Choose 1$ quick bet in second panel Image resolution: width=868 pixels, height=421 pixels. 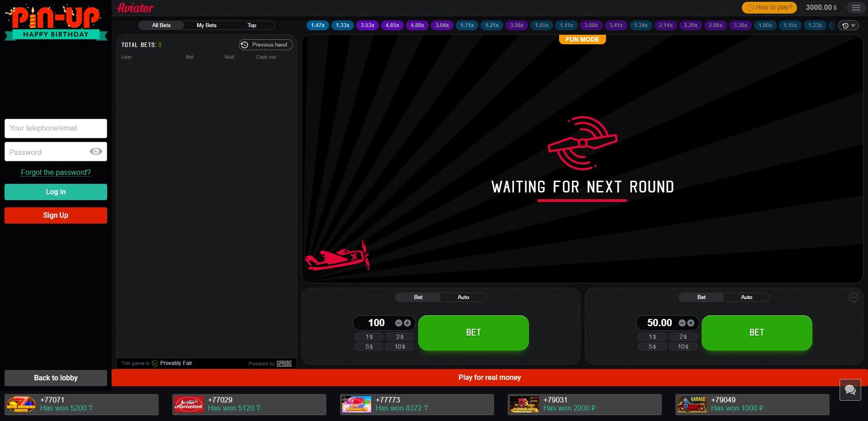tap(652, 337)
